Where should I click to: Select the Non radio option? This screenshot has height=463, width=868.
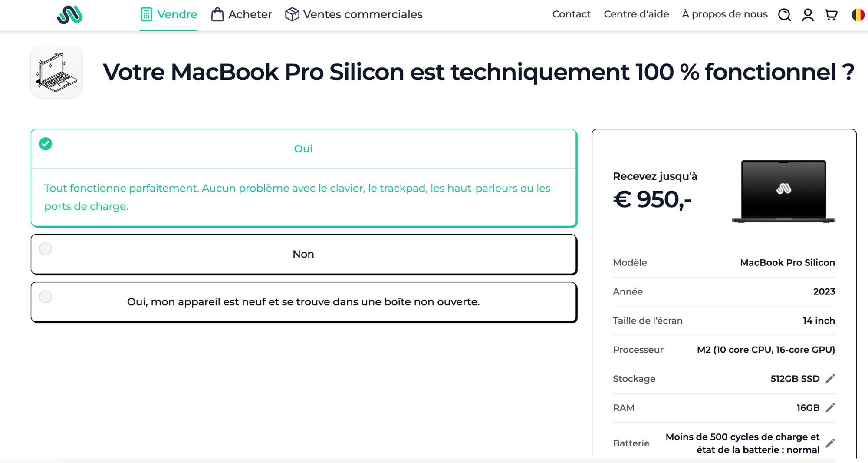[46, 249]
